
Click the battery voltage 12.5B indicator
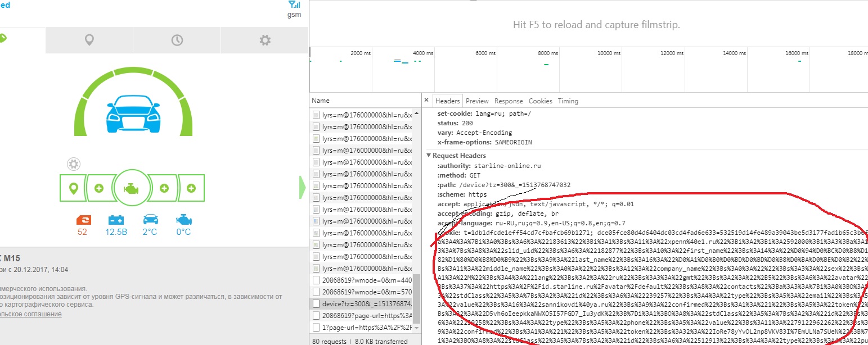click(116, 225)
